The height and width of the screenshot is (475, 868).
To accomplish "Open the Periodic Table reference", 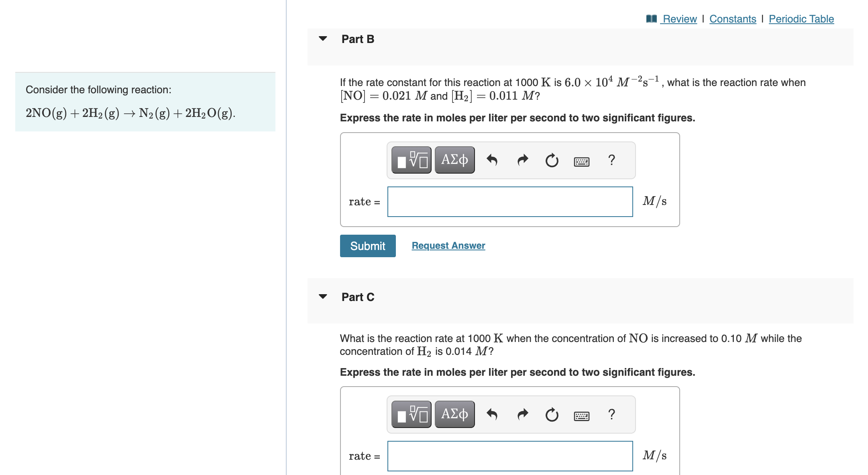I will click(801, 18).
